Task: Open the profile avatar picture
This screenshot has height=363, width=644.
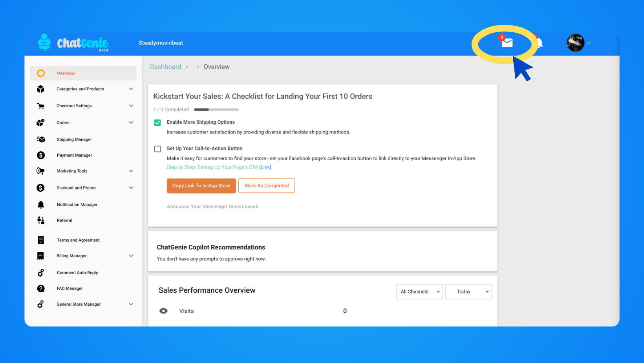Action: coord(575,43)
